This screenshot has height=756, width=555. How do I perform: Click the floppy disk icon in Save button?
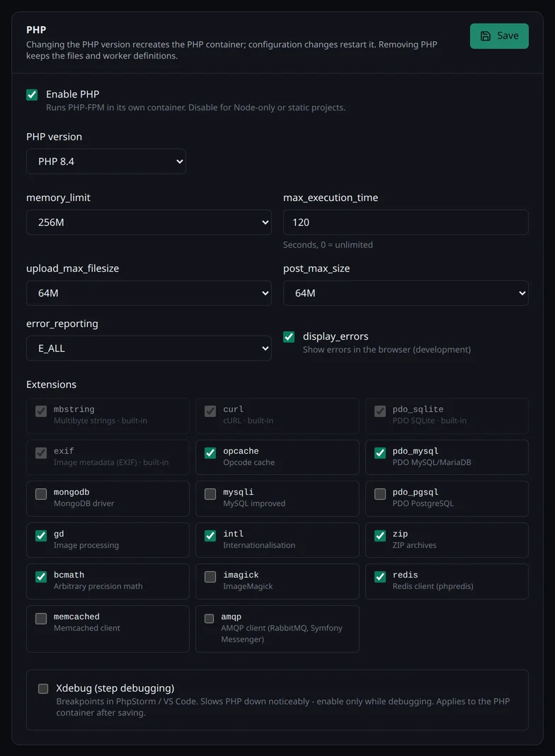coord(486,36)
